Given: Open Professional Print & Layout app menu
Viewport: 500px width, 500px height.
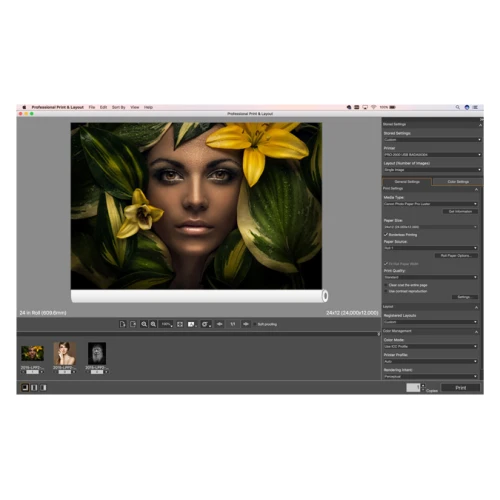Looking at the screenshot, I should tap(57, 107).
